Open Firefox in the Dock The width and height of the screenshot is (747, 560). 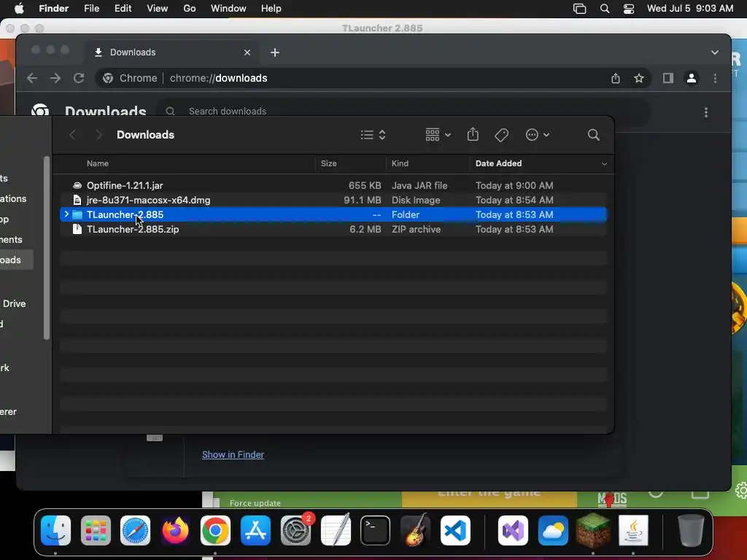click(x=175, y=530)
